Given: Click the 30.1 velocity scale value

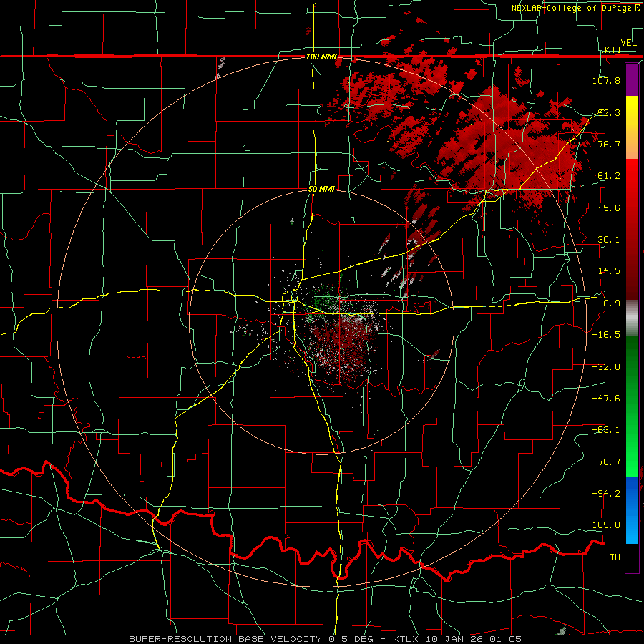Looking at the screenshot, I should 608,240.
